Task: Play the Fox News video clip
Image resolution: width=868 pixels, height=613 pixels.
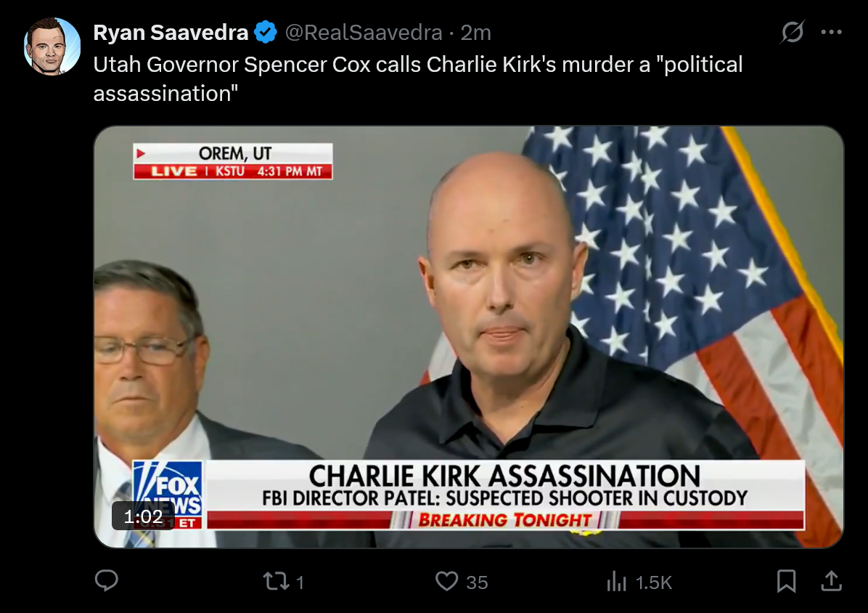Action: (x=468, y=337)
